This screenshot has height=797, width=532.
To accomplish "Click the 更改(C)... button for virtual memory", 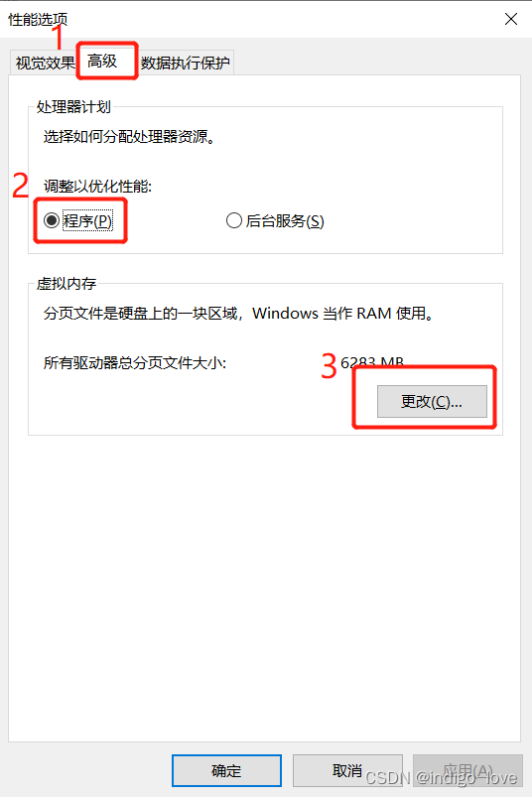I will coord(432,402).
